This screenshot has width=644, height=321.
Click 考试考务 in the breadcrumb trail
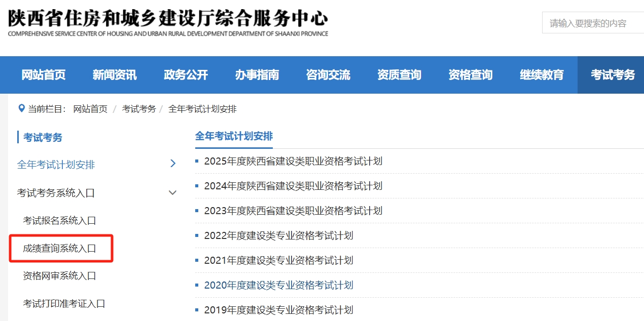[x=138, y=108]
